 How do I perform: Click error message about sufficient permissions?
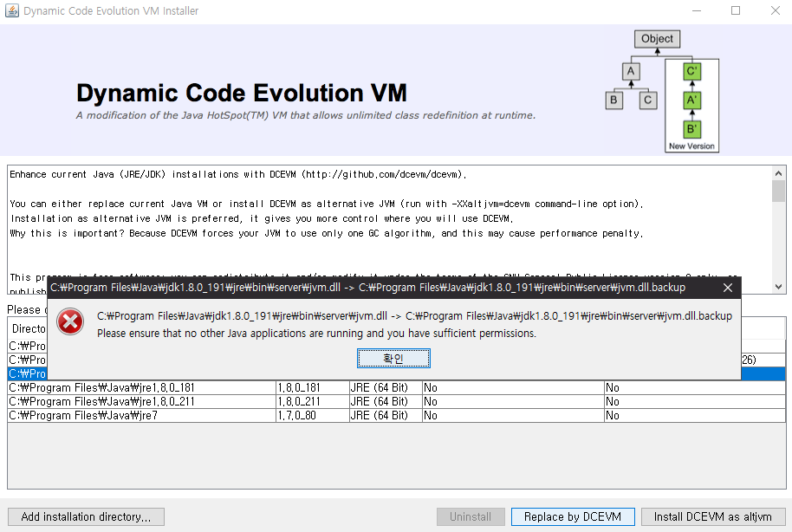316,334
